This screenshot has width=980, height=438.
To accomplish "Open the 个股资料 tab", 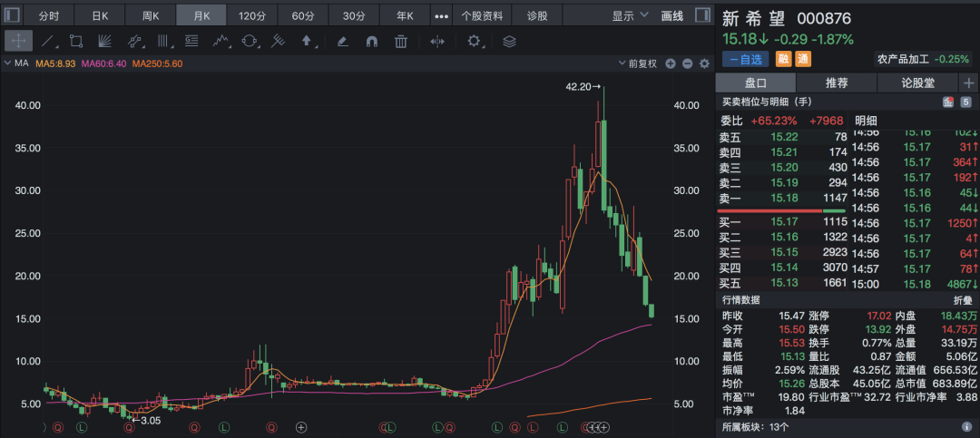I will click(x=482, y=16).
